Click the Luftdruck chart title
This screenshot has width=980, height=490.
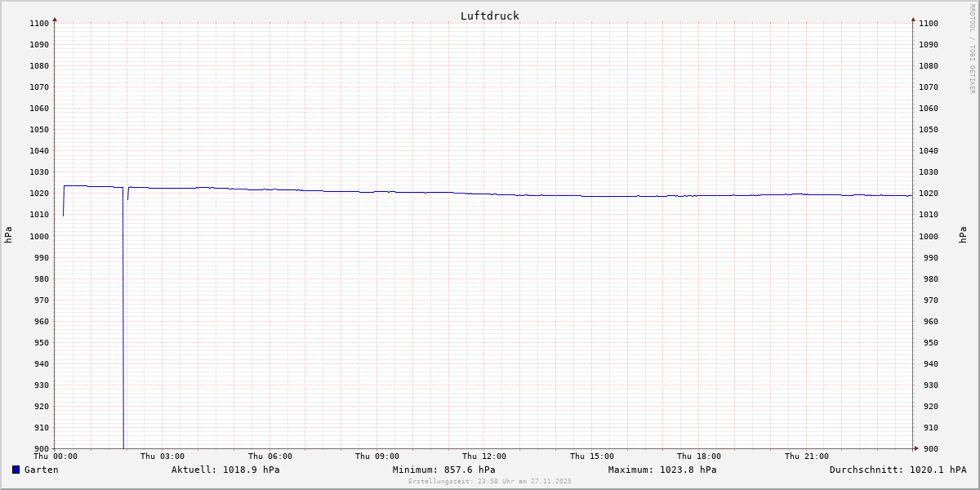[x=489, y=16]
